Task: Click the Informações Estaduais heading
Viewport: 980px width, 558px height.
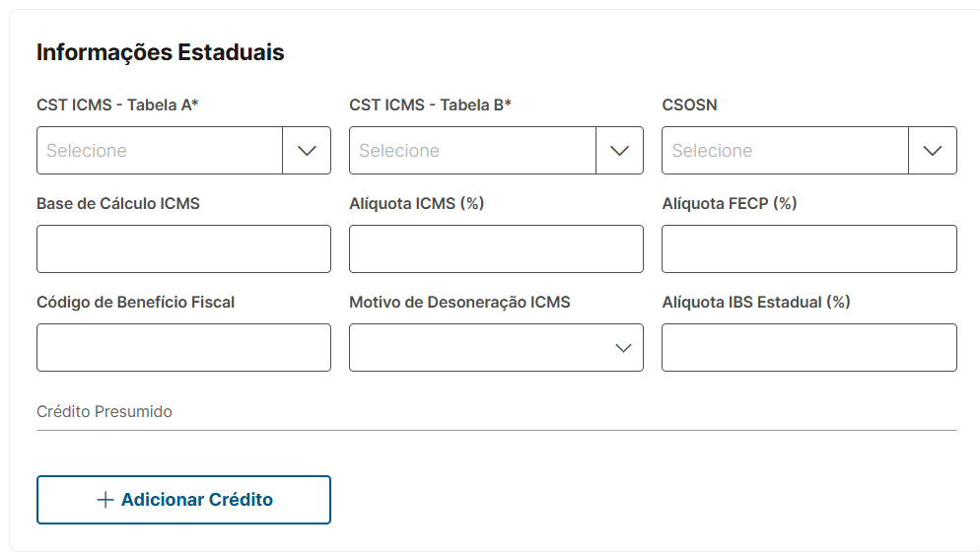Action: (160, 52)
